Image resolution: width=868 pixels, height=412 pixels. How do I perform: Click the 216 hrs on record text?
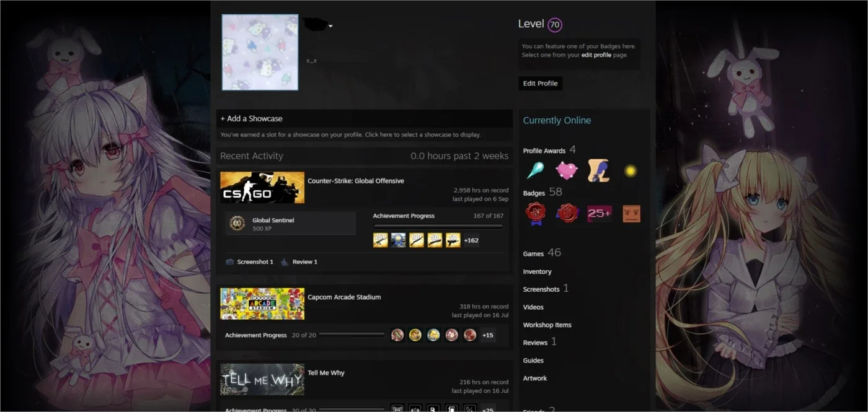point(484,382)
